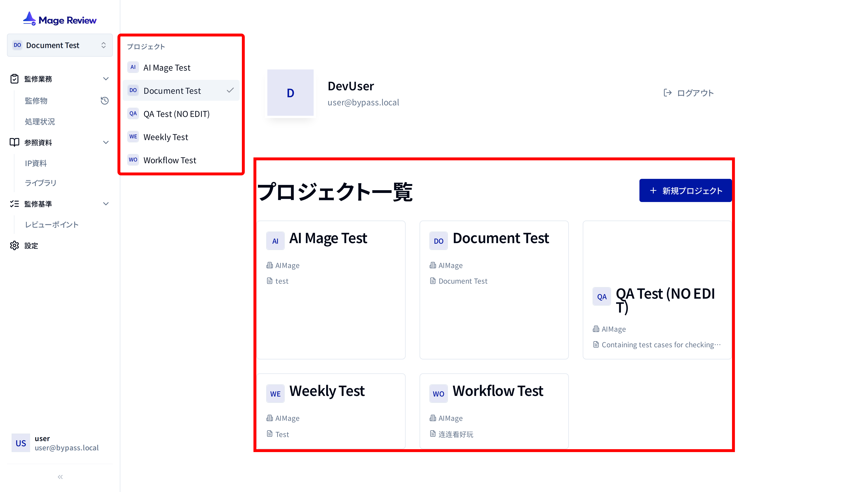The width and height of the screenshot is (868, 492).
Task: Click AIMage on the Workflow Test card
Action: pyautogui.click(x=450, y=418)
